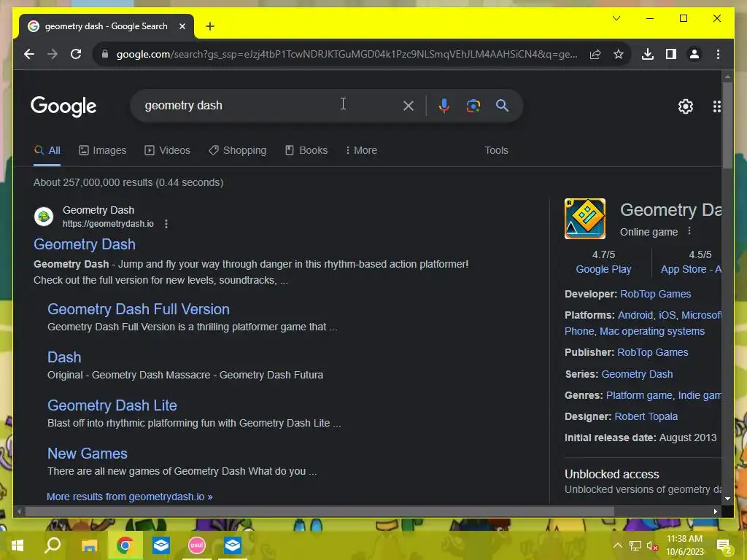Open search Tools options
The width and height of the screenshot is (747, 560).
(496, 150)
